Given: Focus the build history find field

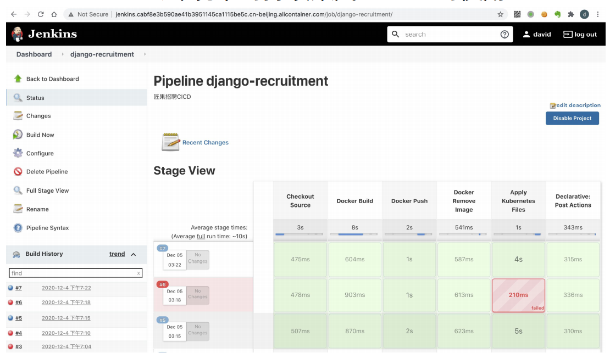Looking at the screenshot, I should click(x=71, y=273).
